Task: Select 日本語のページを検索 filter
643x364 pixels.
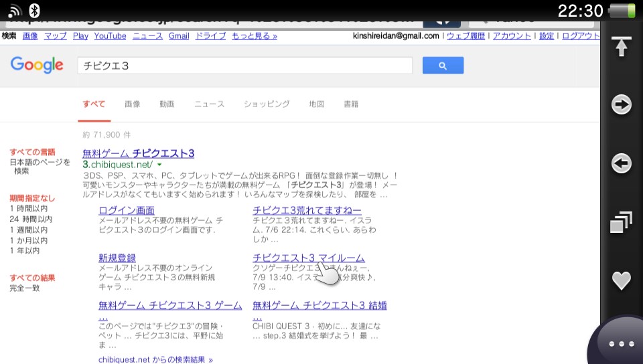Action: [40, 167]
